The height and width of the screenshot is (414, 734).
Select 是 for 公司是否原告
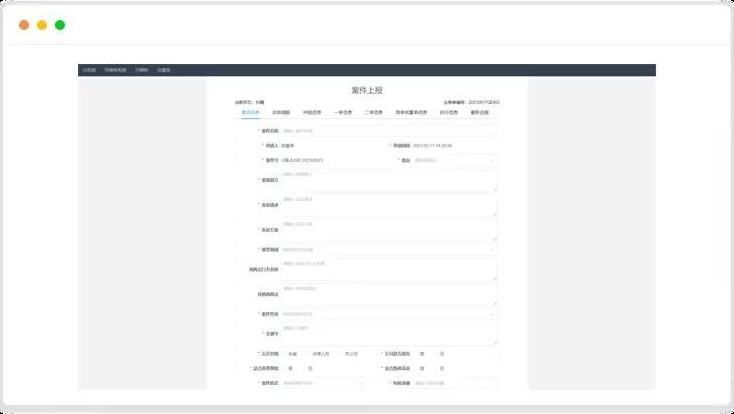[x=420, y=354]
